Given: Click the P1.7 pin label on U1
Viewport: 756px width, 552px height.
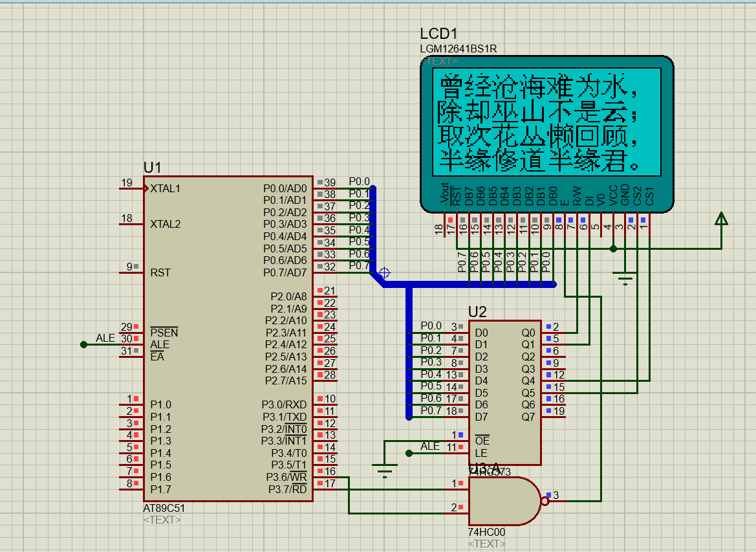Looking at the screenshot, I should coord(160,489).
